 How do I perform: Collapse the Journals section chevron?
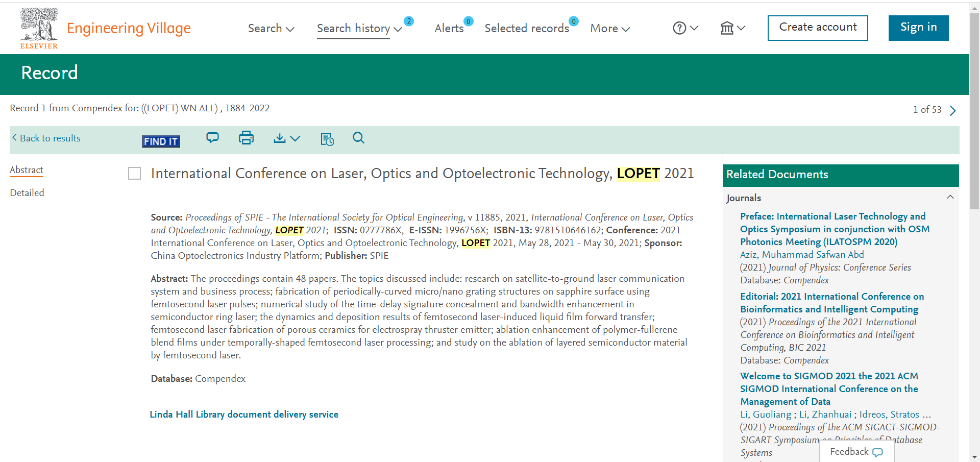pyautogui.click(x=950, y=197)
